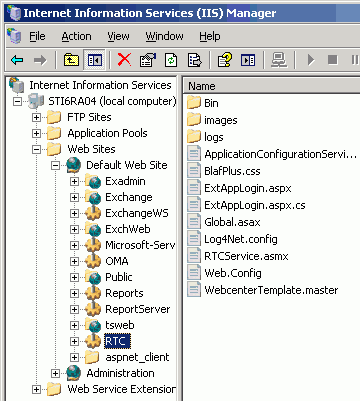The width and height of the screenshot is (360, 401).
Task: Click the Start item play button
Action: click(x=311, y=60)
